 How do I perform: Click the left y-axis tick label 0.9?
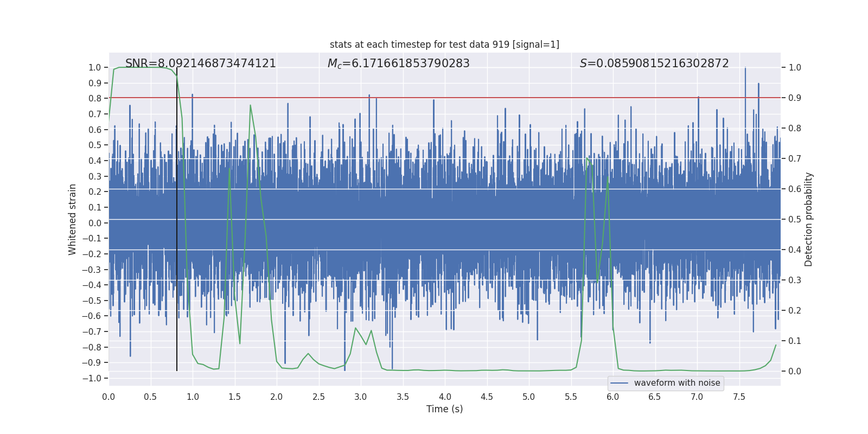point(95,83)
